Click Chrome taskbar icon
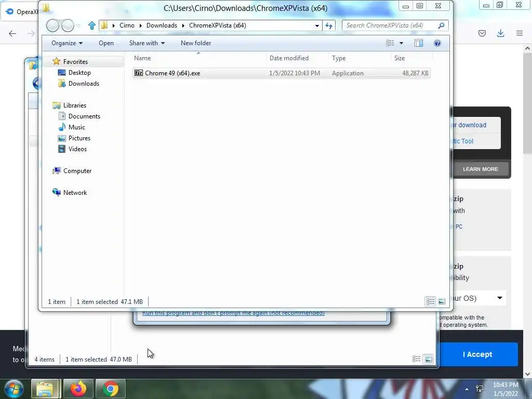Screen dimensions: 532x399 [110, 389]
